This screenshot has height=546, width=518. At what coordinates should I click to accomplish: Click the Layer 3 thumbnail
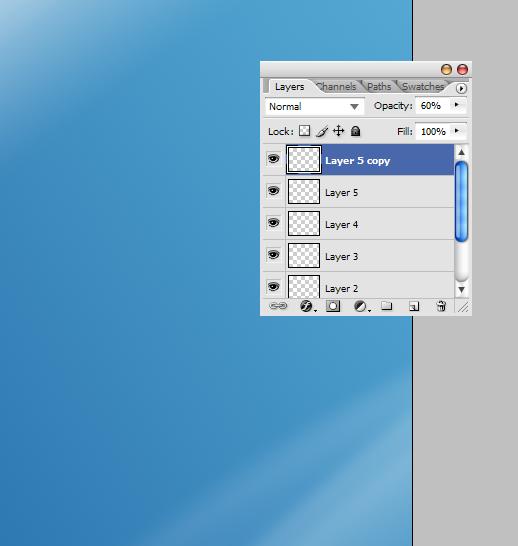(x=304, y=256)
